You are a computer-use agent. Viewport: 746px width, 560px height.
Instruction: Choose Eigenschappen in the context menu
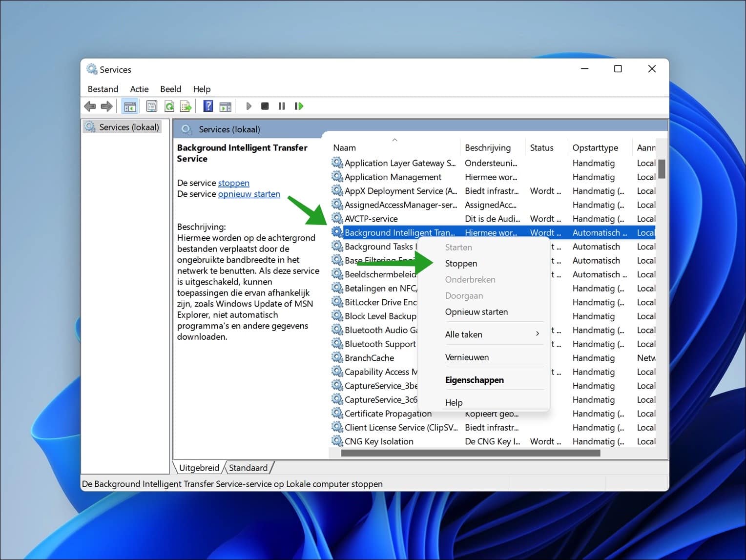(474, 380)
